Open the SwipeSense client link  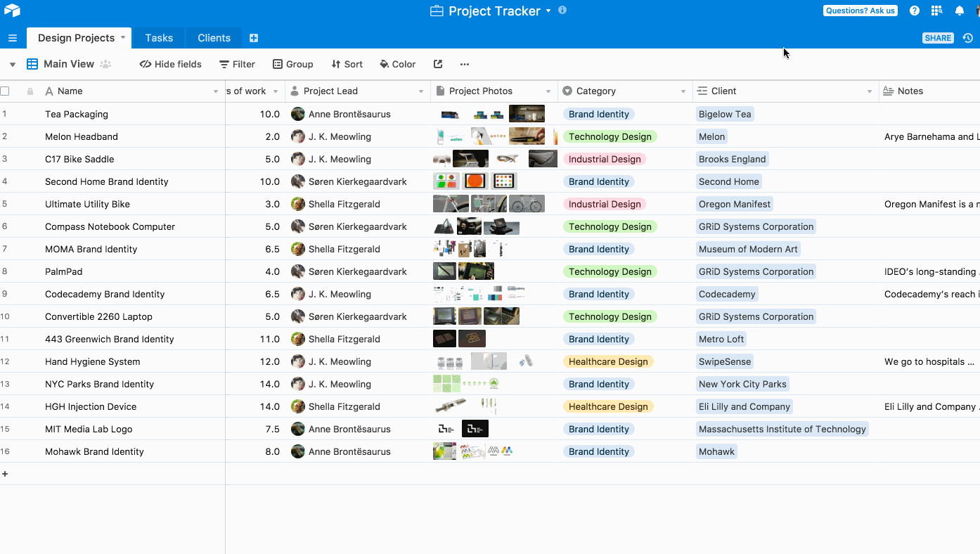pos(725,361)
